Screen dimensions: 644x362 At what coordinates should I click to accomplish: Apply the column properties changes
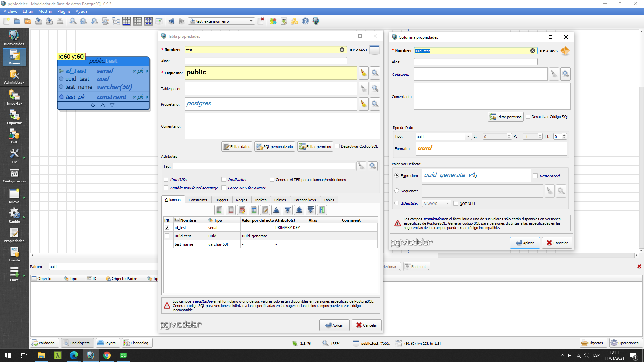coord(525,243)
